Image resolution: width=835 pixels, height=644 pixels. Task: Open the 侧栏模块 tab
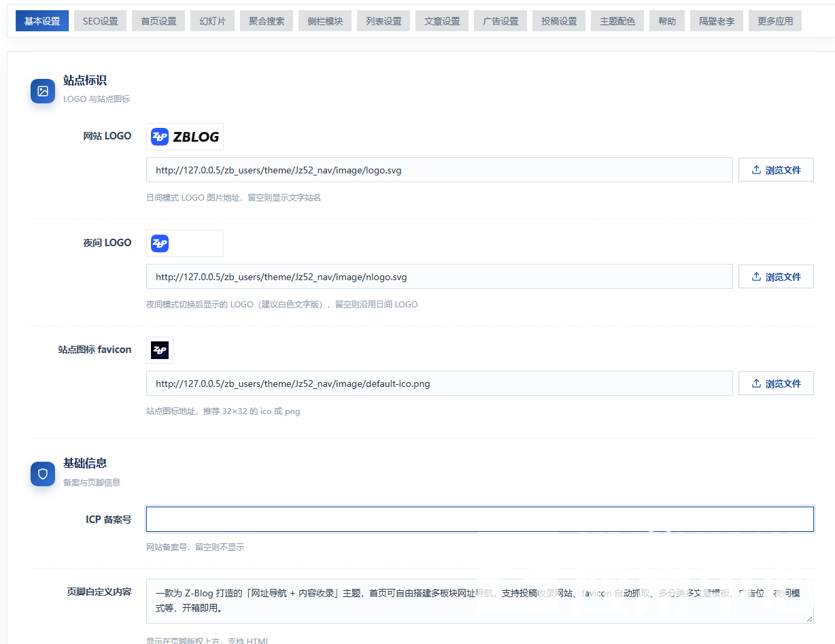[x=325, y=21]
